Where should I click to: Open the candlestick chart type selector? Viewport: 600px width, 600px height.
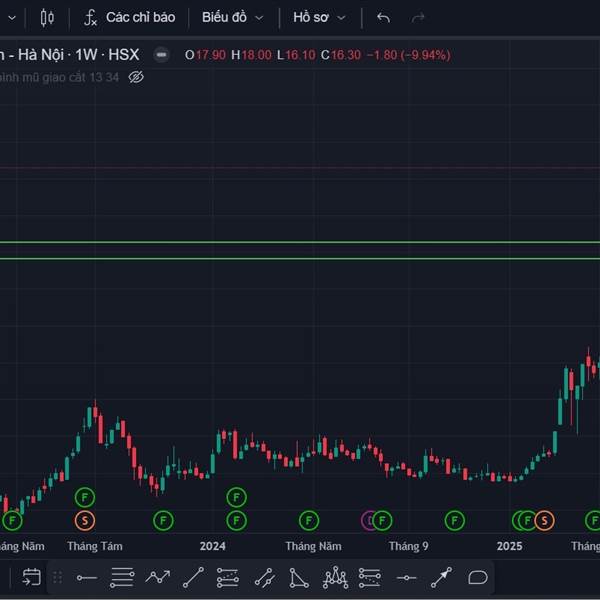point(47,17)
